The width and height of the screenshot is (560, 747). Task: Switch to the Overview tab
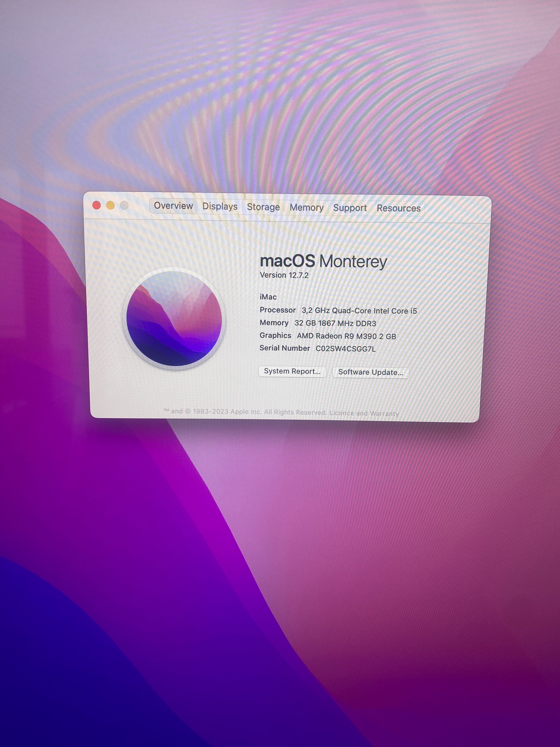pos(173,206)
